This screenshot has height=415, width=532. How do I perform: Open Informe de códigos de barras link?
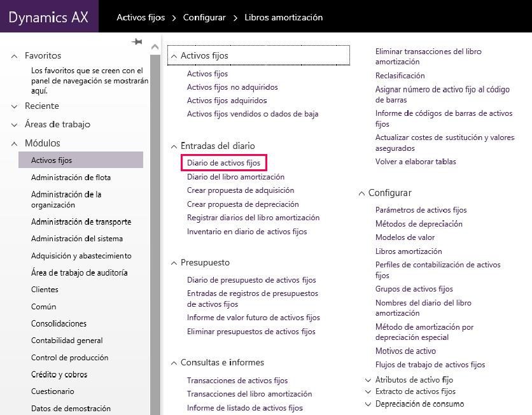tap(444, 118)
